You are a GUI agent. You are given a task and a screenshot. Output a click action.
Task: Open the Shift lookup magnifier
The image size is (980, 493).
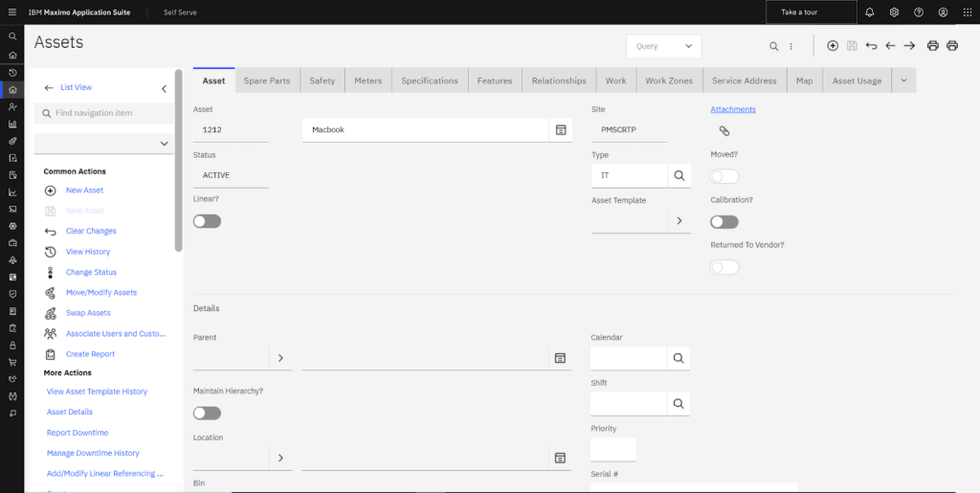click(679, 404)
